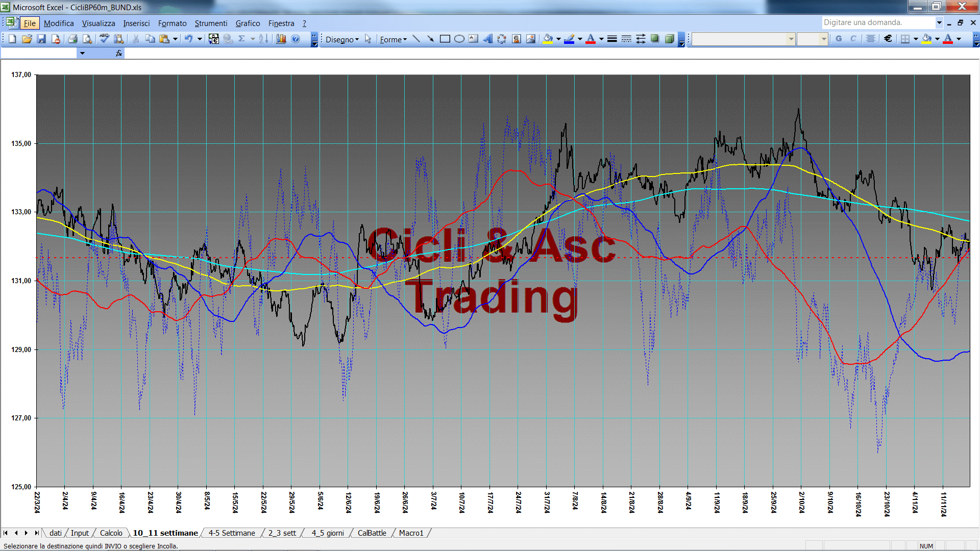The width and height of the screenshot is (980, 551).
Task: Open the Chart Wizard icon
Action: 281,39
